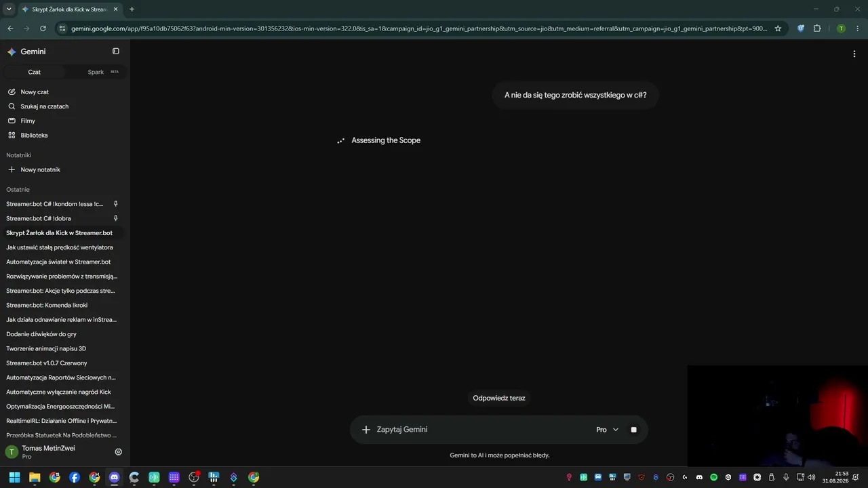Image resolution: width=868 pixels, height=488 pixels.
Task: Open Facebook from the taskbar
Action: [75, 477]
